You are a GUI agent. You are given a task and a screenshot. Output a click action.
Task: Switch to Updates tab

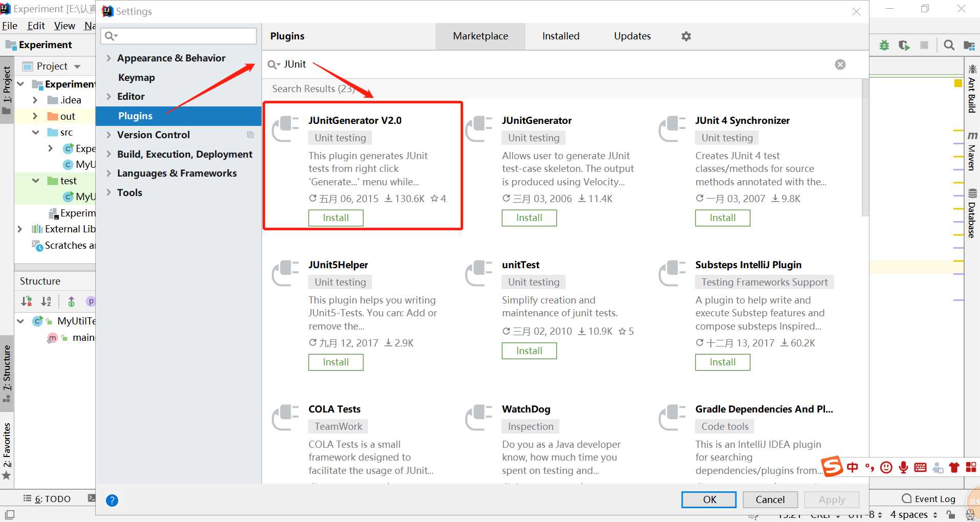(633, 36)
